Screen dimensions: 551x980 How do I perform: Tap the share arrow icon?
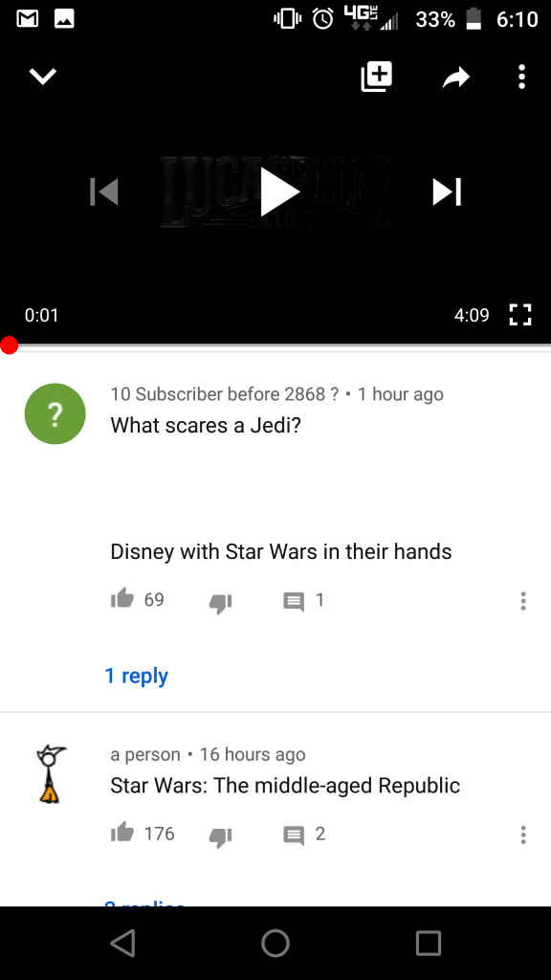[x=456, y=77]
